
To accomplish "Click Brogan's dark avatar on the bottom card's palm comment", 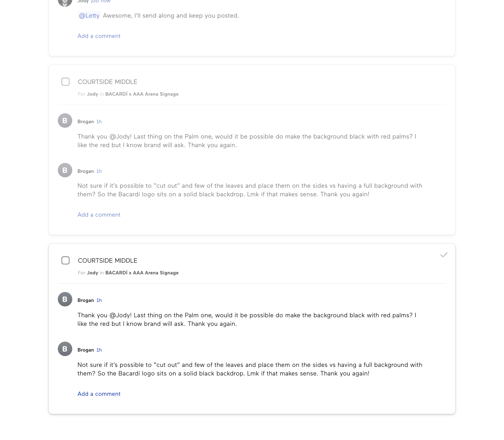I will click(x=65, y=299).
